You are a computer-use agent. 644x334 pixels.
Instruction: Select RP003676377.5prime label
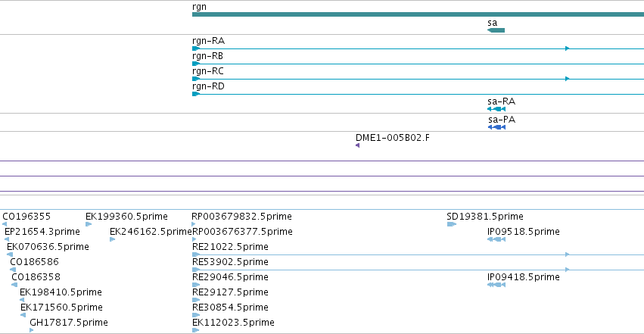pos(242,232)
